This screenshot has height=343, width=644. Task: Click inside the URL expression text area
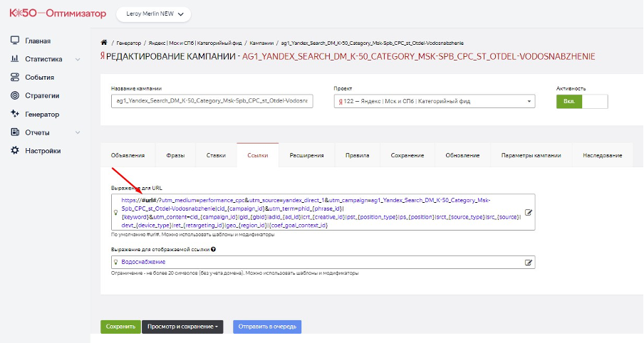[323, 212]
